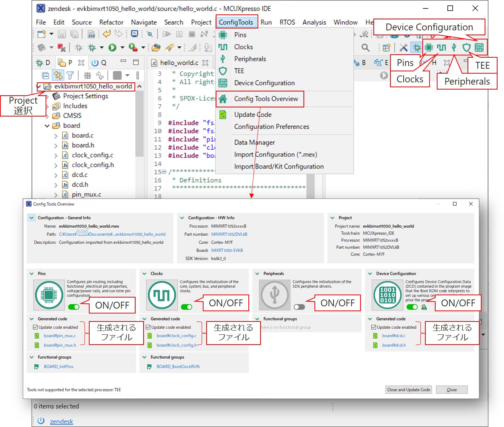
Task: Click the magnifier search icon in toolbar
Action: pyautogui.click(x=365, y=47)
